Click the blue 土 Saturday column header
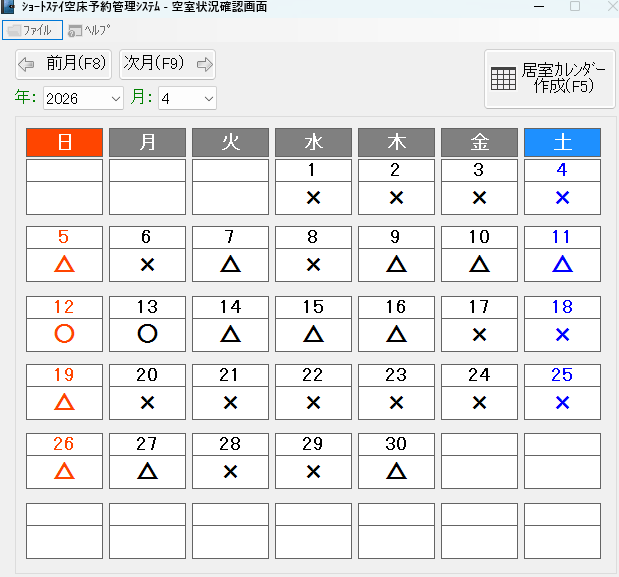This screenshot has height=577, width=619. click(562, 142)
